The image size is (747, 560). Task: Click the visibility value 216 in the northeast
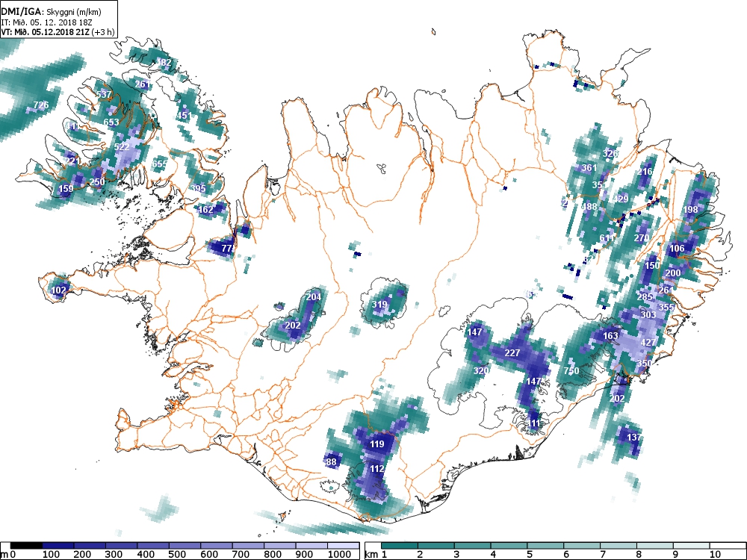[645, 172]
